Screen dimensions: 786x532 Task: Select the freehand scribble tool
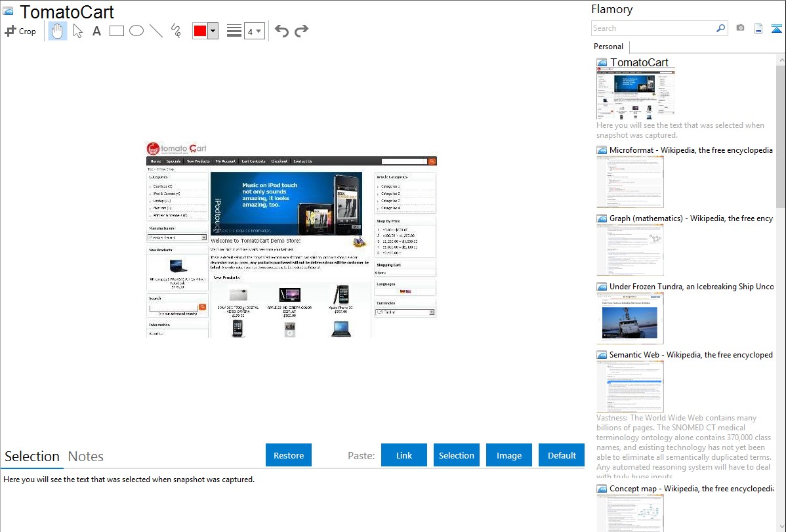[x=176, y=31]
